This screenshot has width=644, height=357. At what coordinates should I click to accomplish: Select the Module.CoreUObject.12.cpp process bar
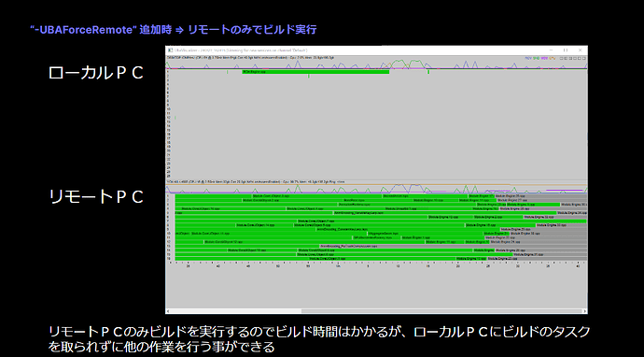point(315,242)
